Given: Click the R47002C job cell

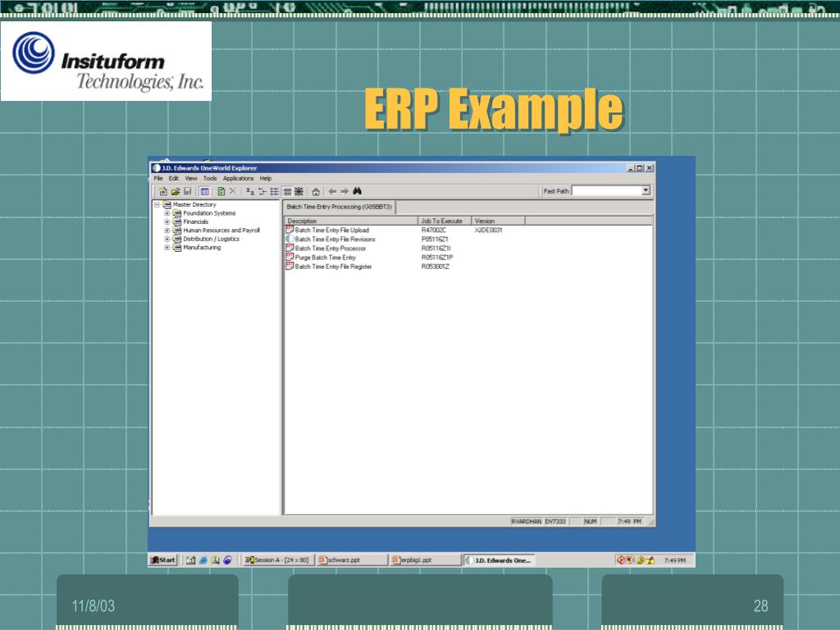Looking at the screenshot, I should click(x=433, y=230).
